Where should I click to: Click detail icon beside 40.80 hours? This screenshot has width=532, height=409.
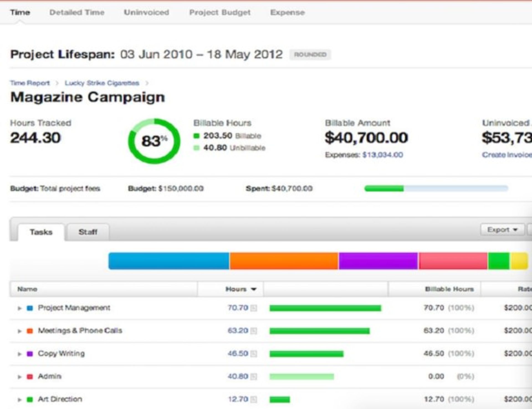coord(254,377)
